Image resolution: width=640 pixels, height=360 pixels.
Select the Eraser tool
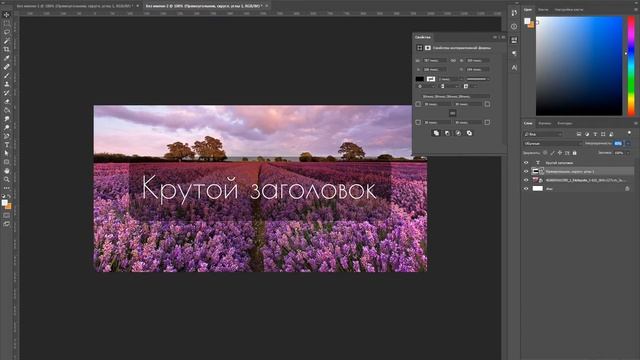(7, 101)
